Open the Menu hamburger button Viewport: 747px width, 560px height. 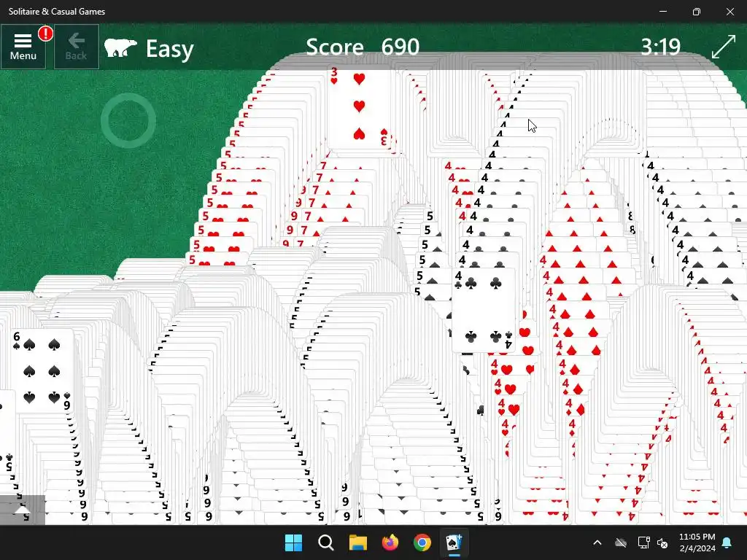click(23, 47)
